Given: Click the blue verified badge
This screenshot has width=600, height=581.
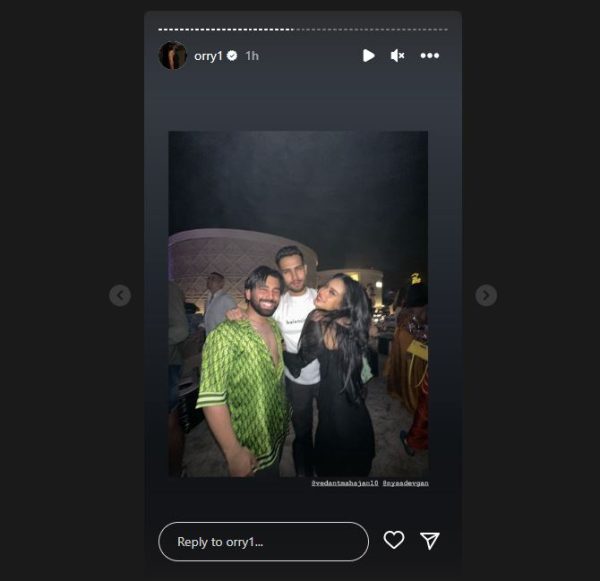Looking at the screenshot, I should pos(232,56).
